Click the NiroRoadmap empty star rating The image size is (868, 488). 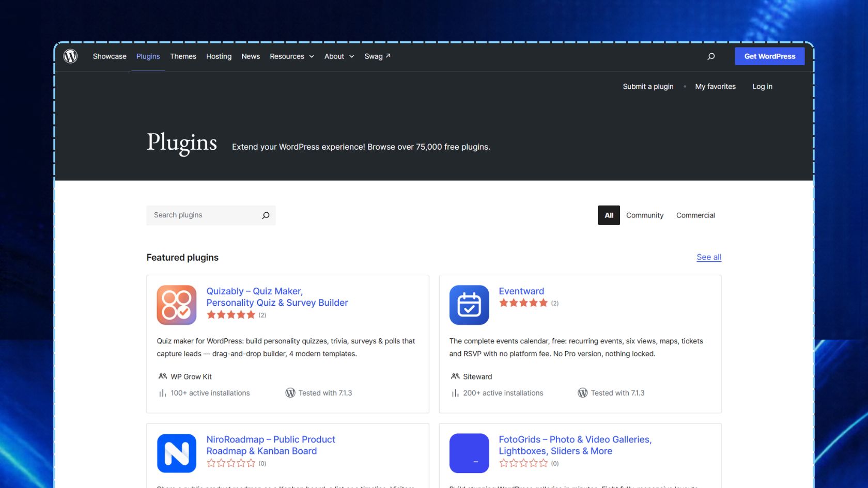(x=231, y=463)
